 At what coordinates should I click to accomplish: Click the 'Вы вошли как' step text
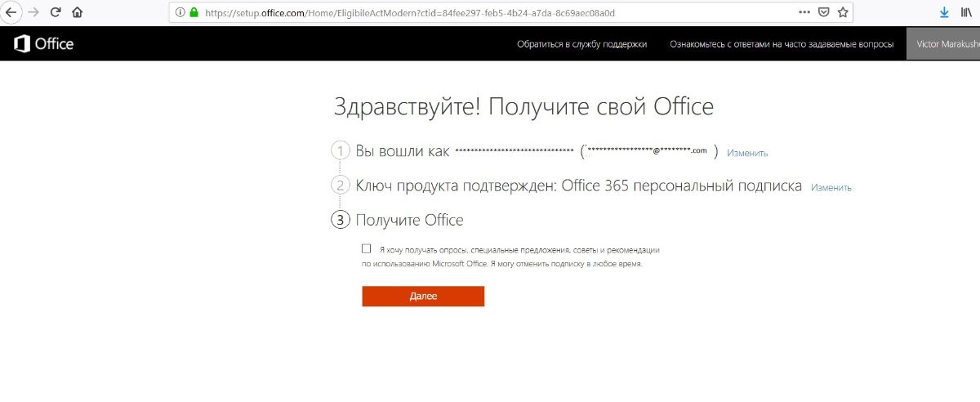[x=403, y=151]
